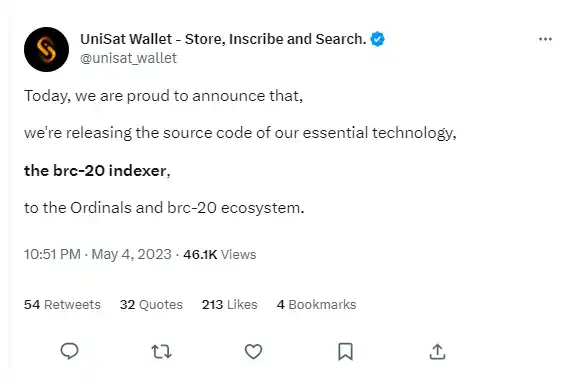Click the 10:51 PM timestamp
The image size is (580, 388).
(52, 254)
